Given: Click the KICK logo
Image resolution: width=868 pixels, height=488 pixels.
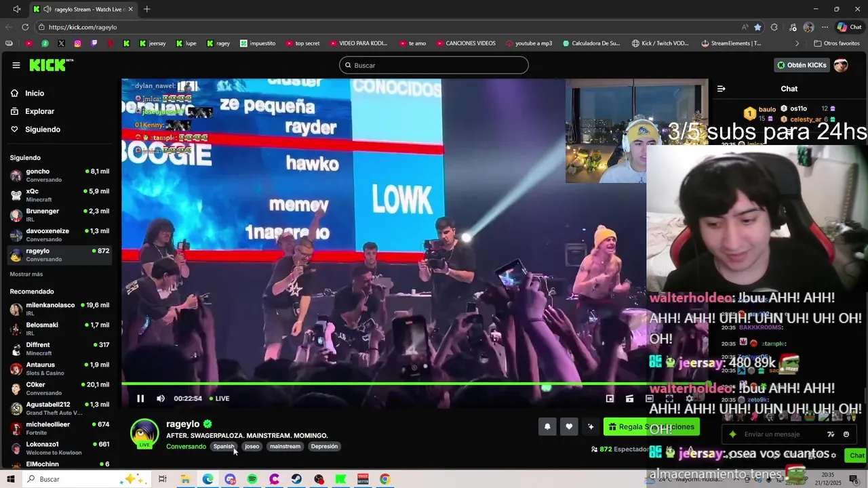Looking at the screenshot, I should [x=51, y=65].
